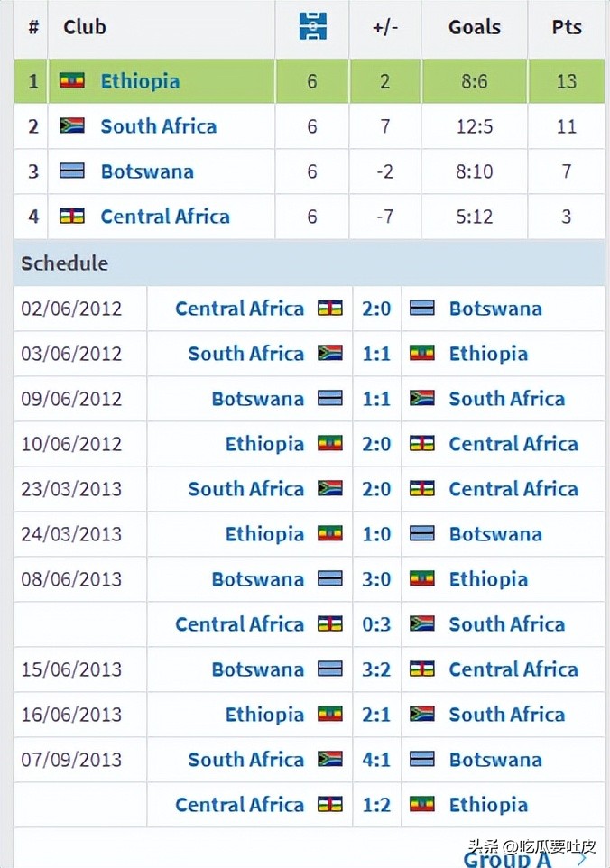
Task: Click the +/- goal difference column header
Action: coord(385,27)
